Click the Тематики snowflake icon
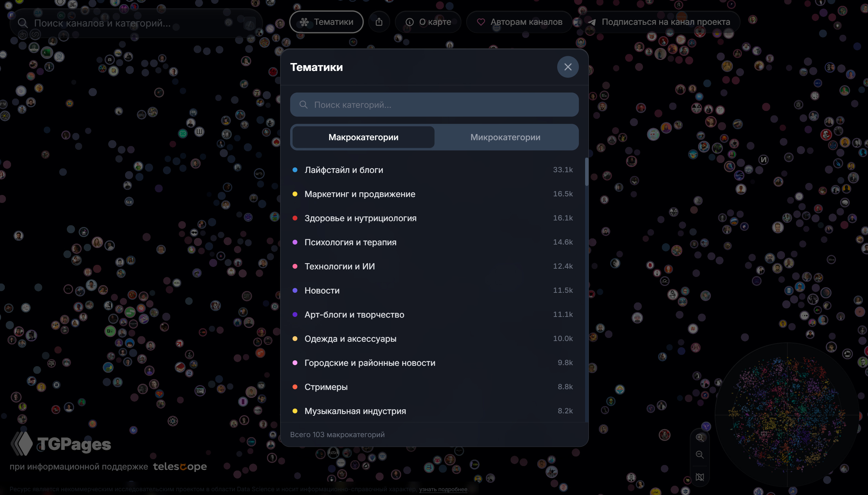This screenshot has width=868, height=495. point(304,22)
